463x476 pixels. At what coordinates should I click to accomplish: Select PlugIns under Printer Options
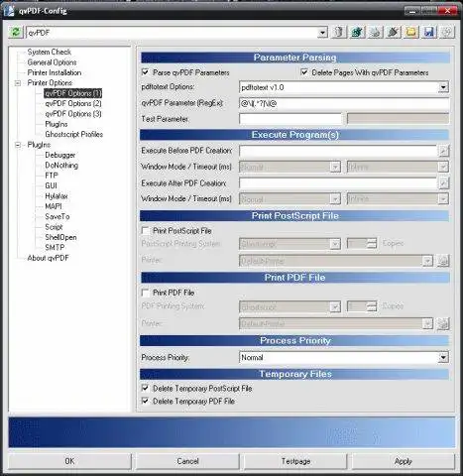click(57, 124)
